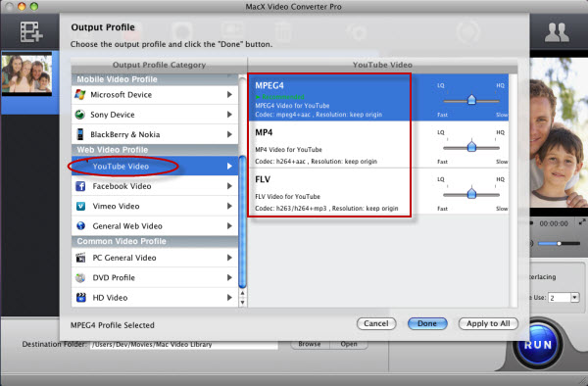Click the scrollbar up arrow in category list
Screen dimensions: 588x386
coord(243,293)
